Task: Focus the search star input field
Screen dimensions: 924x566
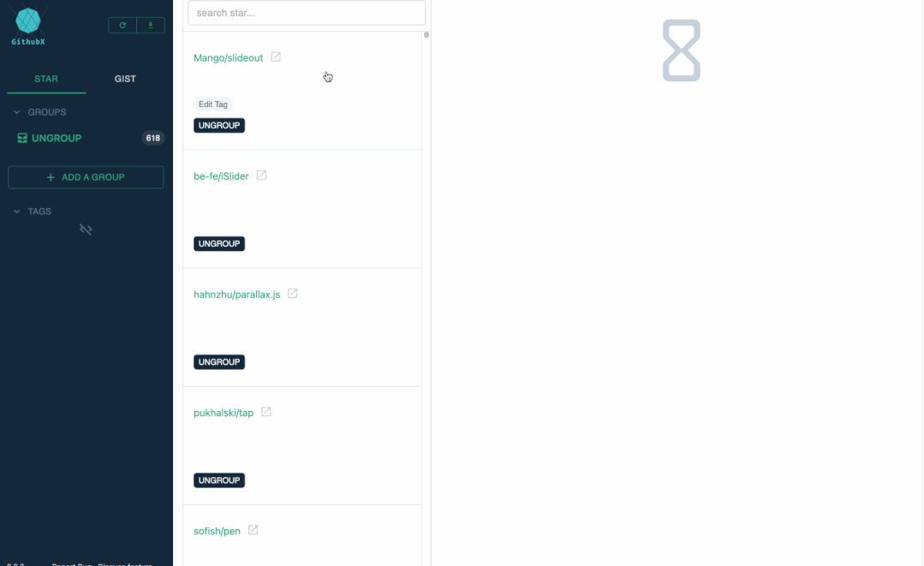Action: coord(307,13)
